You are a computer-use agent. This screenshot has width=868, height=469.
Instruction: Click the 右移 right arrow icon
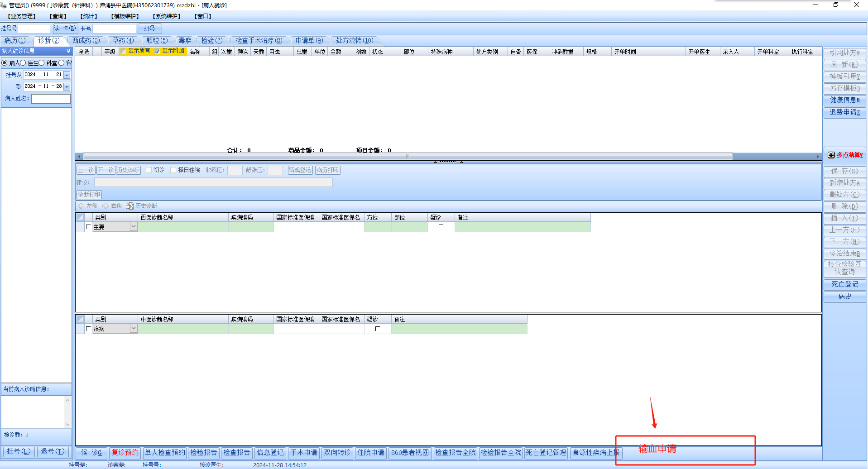[x=106, y=206]
